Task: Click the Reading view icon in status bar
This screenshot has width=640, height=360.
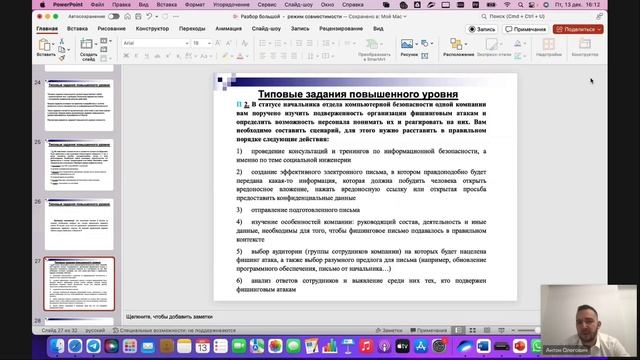Action: [487, 330]
